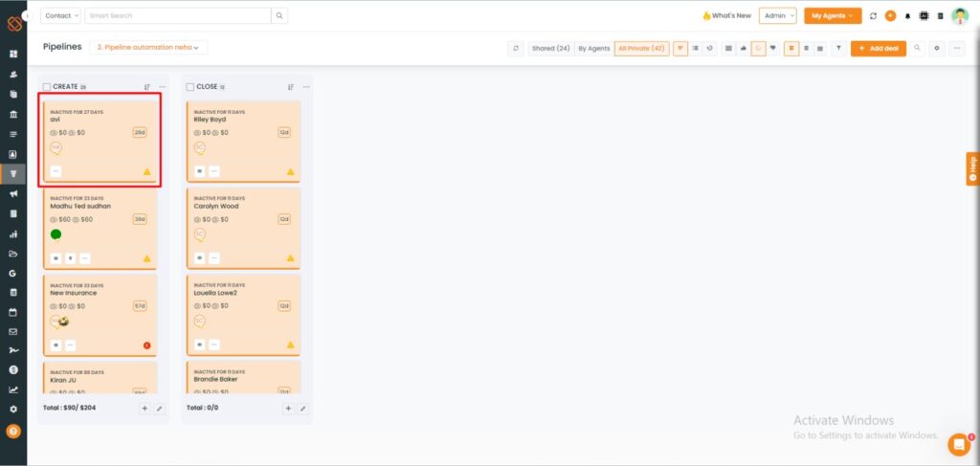Click the plus icon under CREATE column total

point(145,409)
